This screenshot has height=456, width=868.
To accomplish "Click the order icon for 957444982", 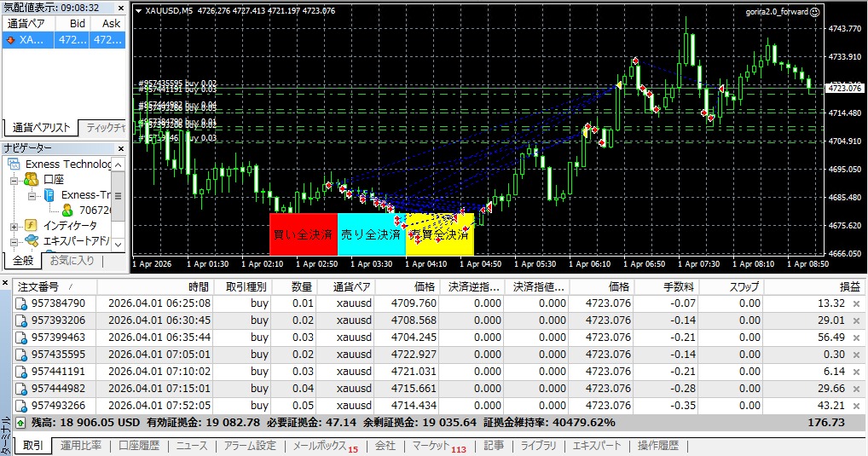I will coord(21,389).
